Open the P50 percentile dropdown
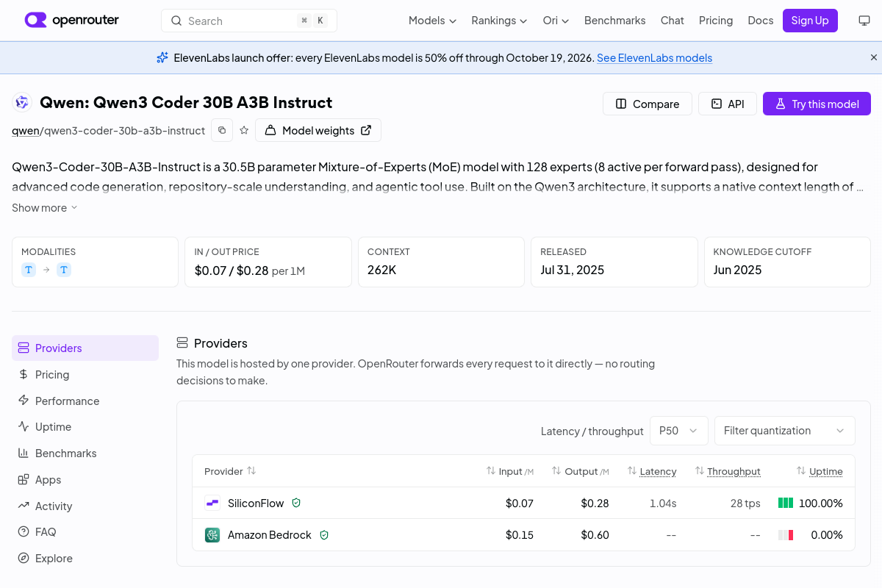This screenshot has height=588, width=882. [x=679, y=431]
